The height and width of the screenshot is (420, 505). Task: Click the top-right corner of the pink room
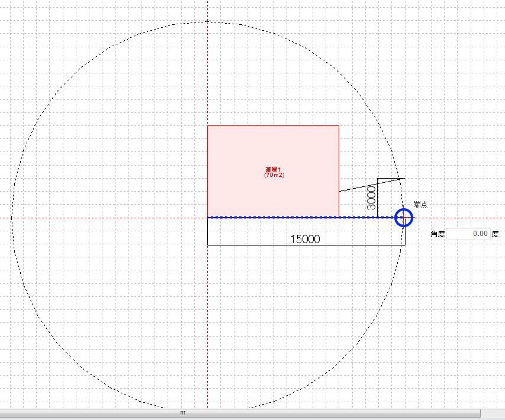[x=339, y=126]
